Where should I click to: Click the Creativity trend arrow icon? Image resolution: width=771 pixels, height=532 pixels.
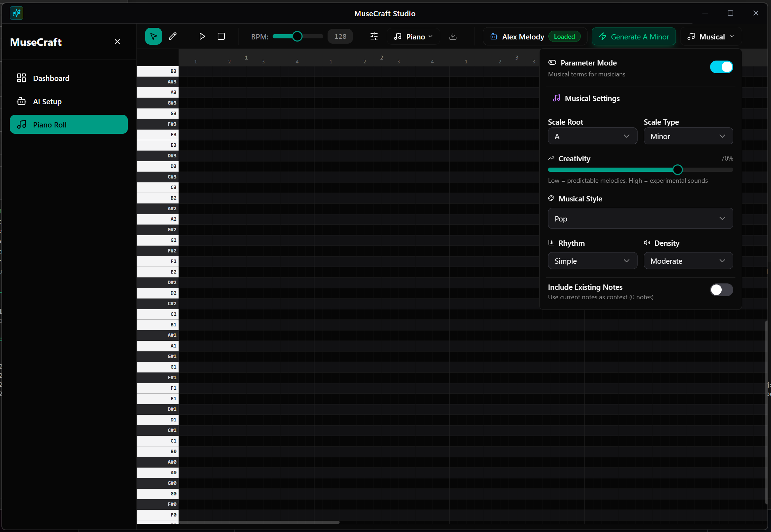coord(551,158)
